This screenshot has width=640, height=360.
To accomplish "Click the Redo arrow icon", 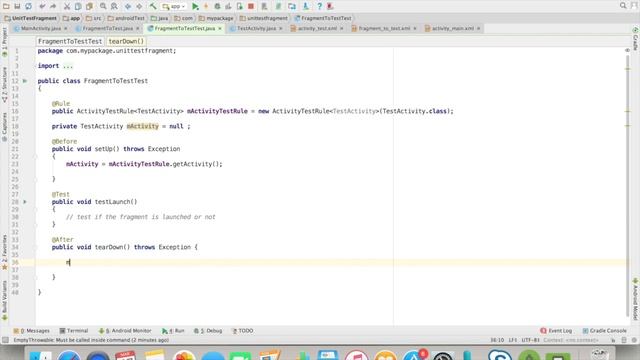I will click(53, 6).
